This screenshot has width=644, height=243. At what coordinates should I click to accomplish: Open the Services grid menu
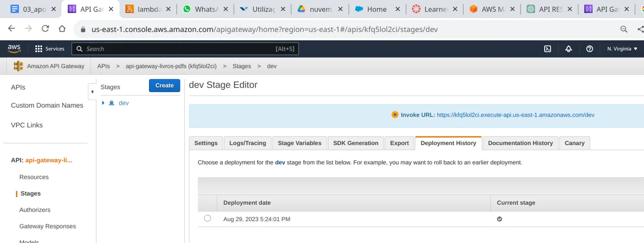click(50, 49)
